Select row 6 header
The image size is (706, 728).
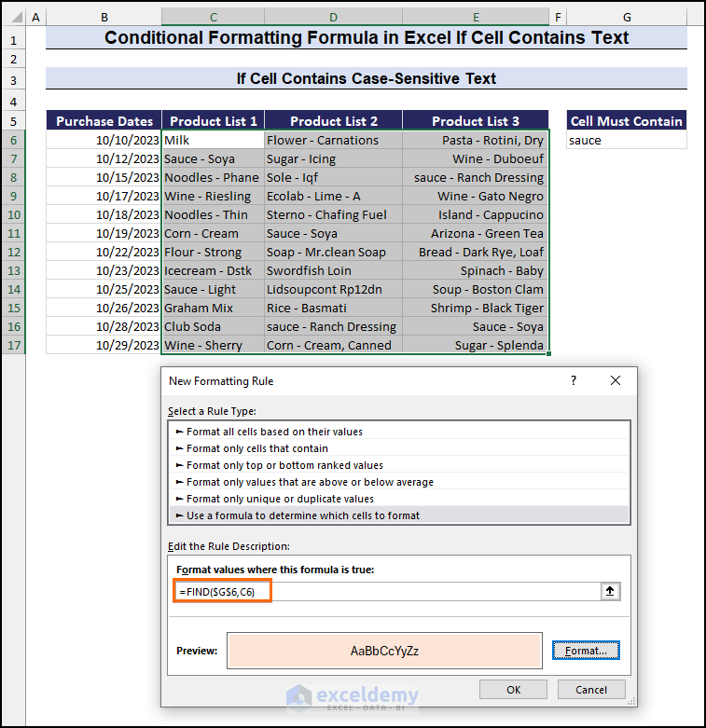pos(13,140)
